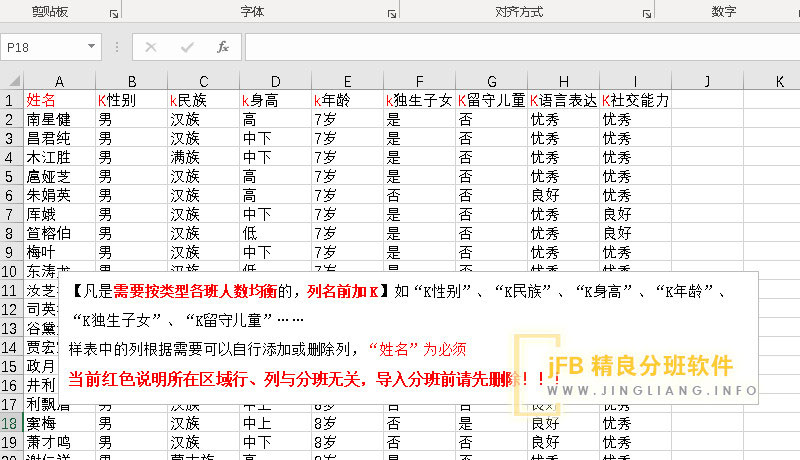Screen dimensions: 800x460
Task: Open the Font group dialog launcher
Action: [x=392, y=14]
